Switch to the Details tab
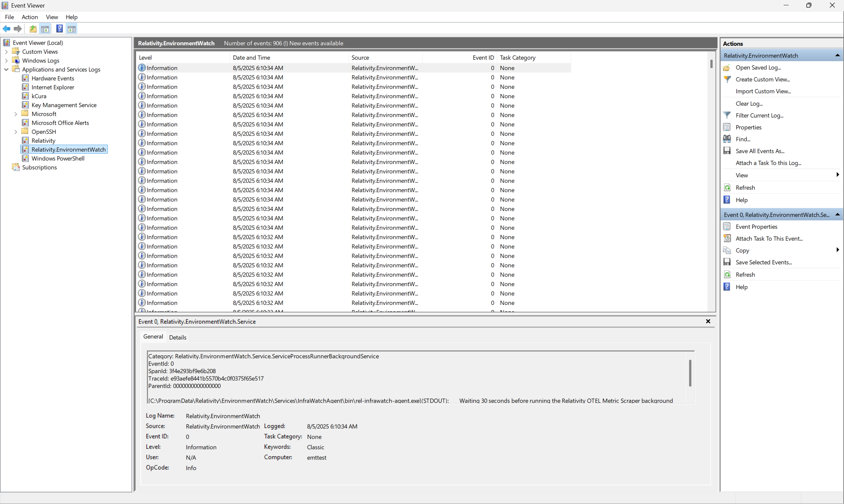844x504 pixels. [x=178, y=337]
